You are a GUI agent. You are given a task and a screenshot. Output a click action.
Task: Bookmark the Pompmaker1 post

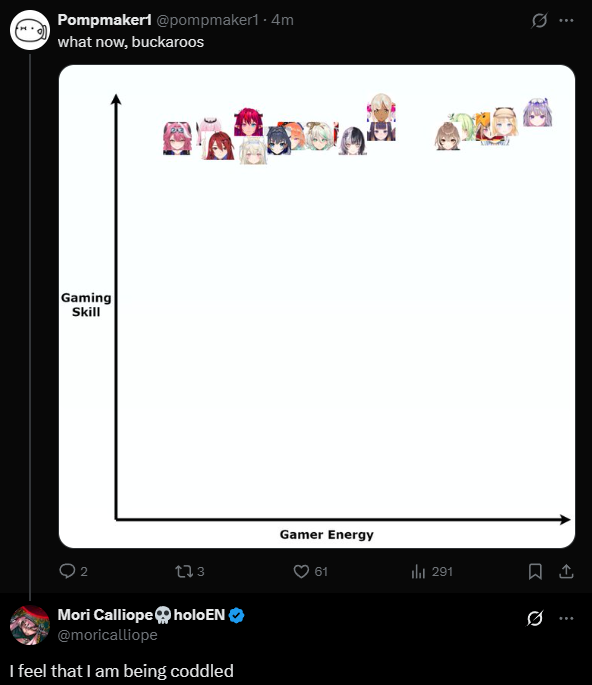[535, 571]
